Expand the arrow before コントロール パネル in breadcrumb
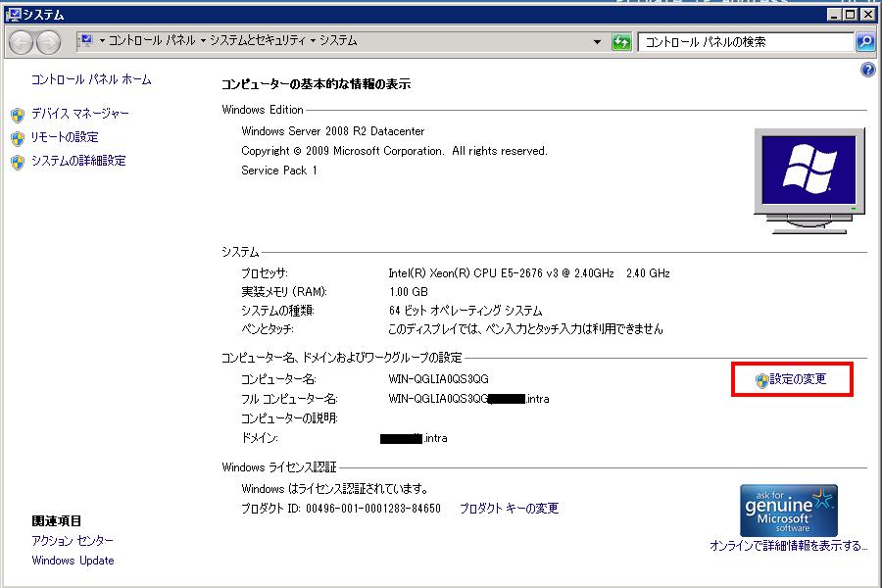882x588 pixels. point(102,41)
